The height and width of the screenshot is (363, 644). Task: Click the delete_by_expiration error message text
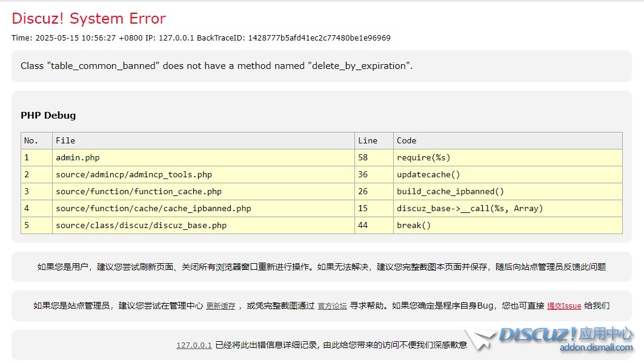216,66
